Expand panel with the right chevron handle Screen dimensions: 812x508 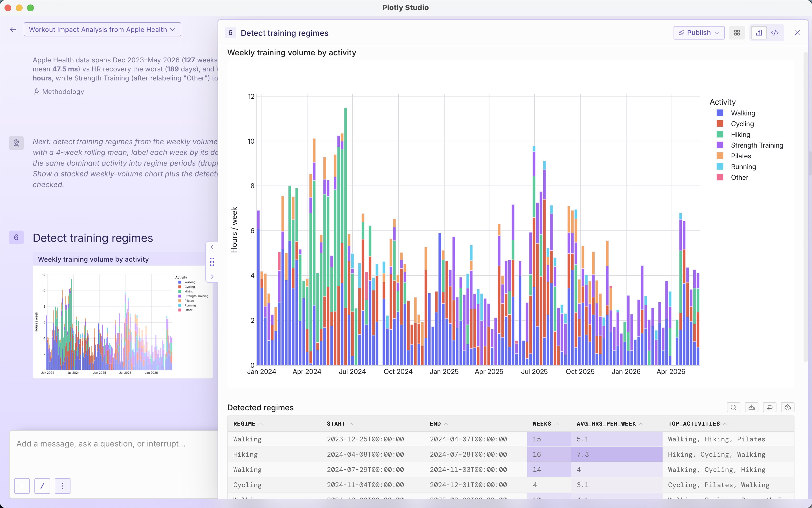click(x=212, y=277)
